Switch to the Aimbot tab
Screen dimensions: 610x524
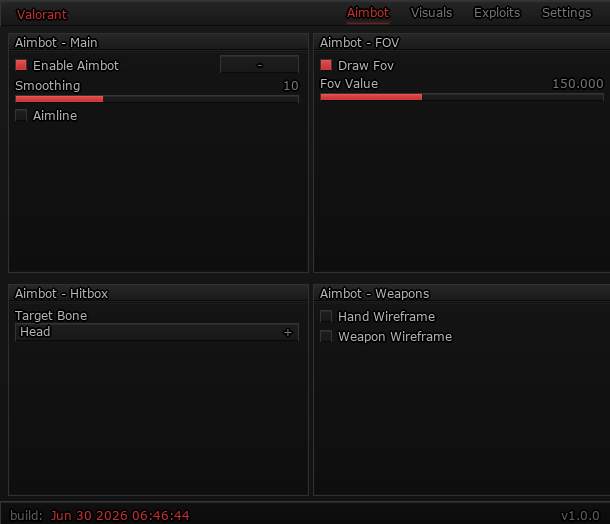tap(368, 13)
